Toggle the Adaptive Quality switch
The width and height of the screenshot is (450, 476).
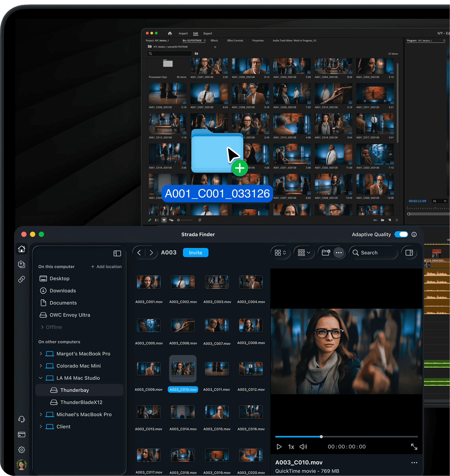(401, 234)
